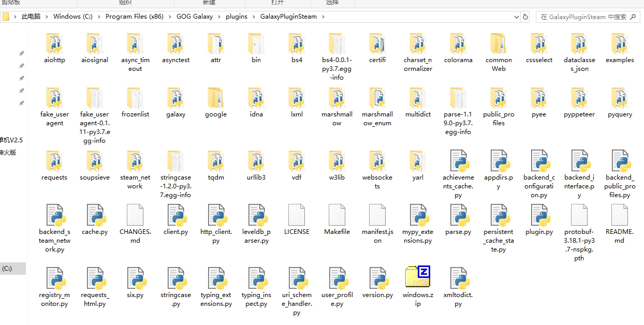Image resolution: width=644 pixels, height=325 pixels.
Task: Click the 此电脑 breadcrumb
Action: pyautogui.click(x=31, y=17)
